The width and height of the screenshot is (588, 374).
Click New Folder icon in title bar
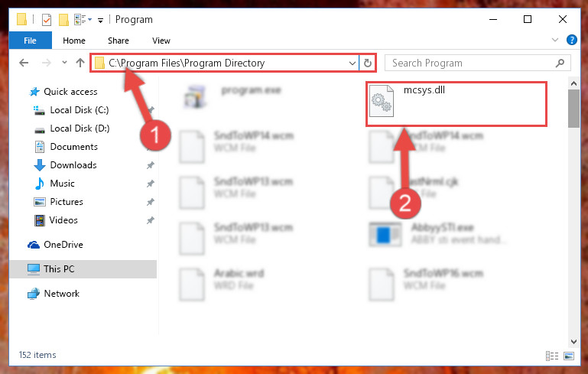[63, 20]
